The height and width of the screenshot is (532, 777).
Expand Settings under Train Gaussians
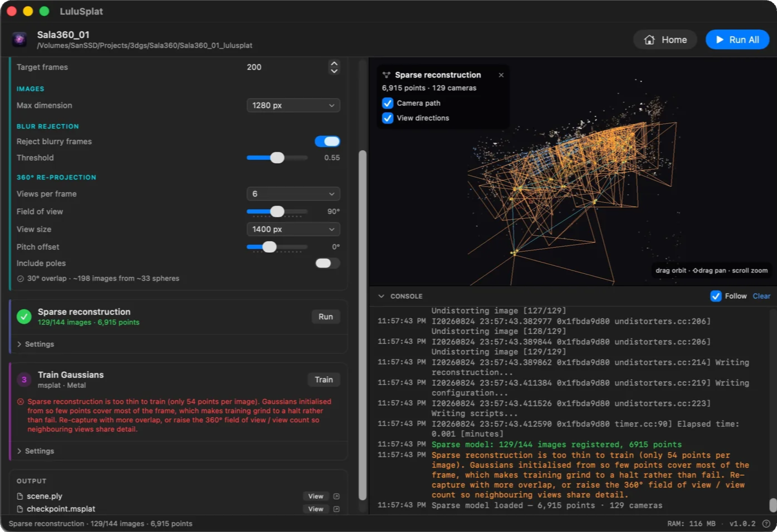pyautogui.click(x=36, y=451)
